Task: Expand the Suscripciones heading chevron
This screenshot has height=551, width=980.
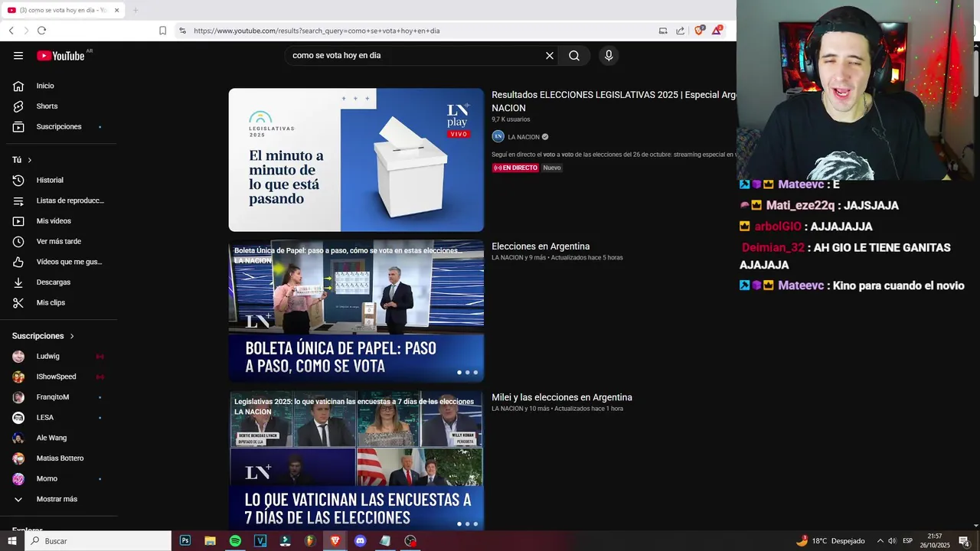Action: coord(72,336)
